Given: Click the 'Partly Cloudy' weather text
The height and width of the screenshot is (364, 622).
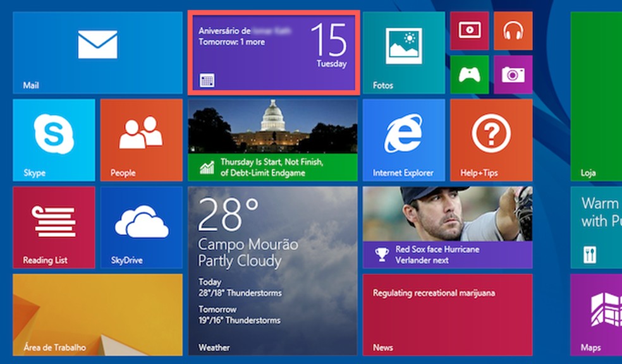Looking at the screenshot, I should click(240, 261).
